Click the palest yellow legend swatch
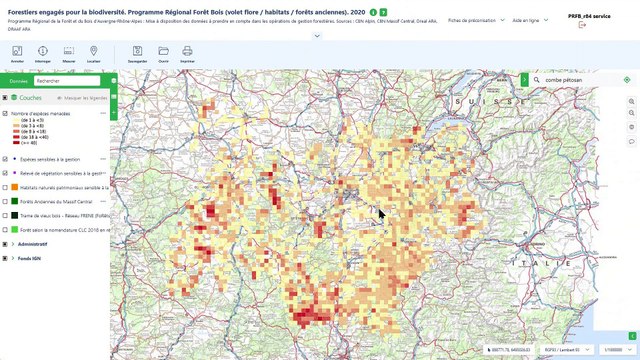This screenshot has height=360, width=640. (16, 120)
